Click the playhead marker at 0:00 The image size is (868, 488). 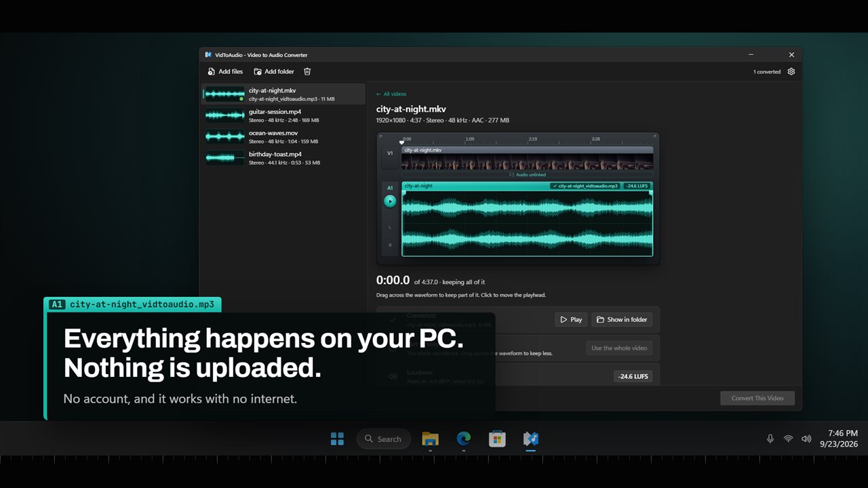pyautogui.click(x=402, y=142)
